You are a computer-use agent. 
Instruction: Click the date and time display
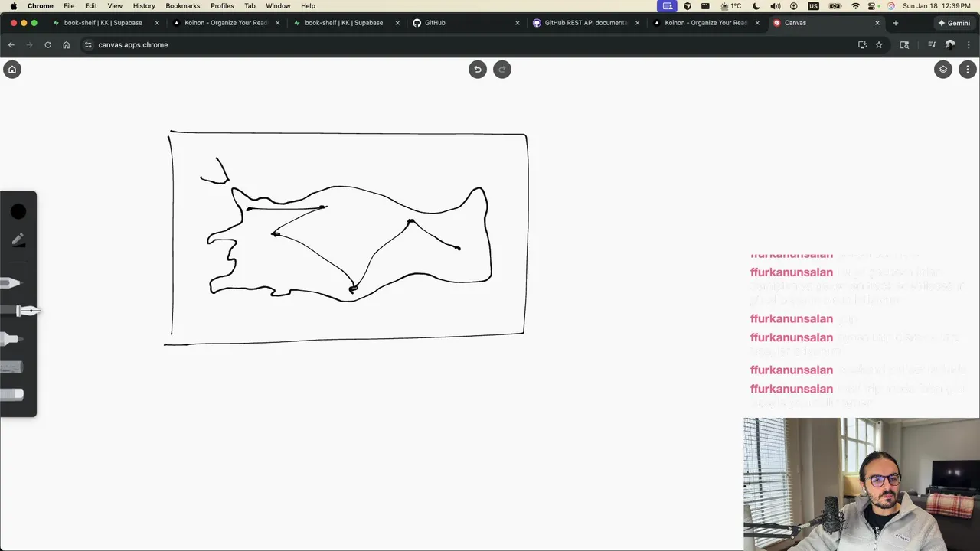click(x=937, y=5)
